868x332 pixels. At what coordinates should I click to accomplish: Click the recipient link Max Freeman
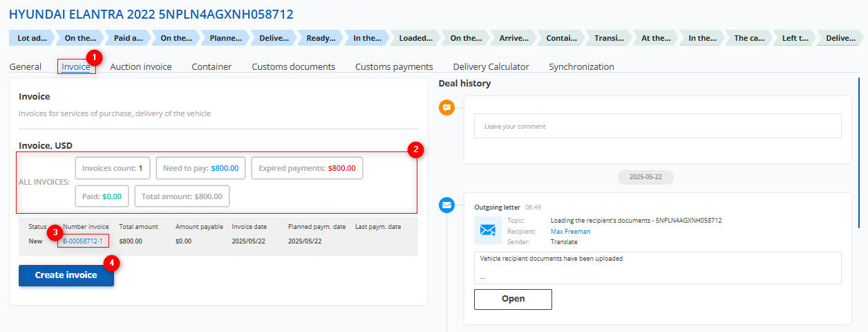tap(570, 232)
